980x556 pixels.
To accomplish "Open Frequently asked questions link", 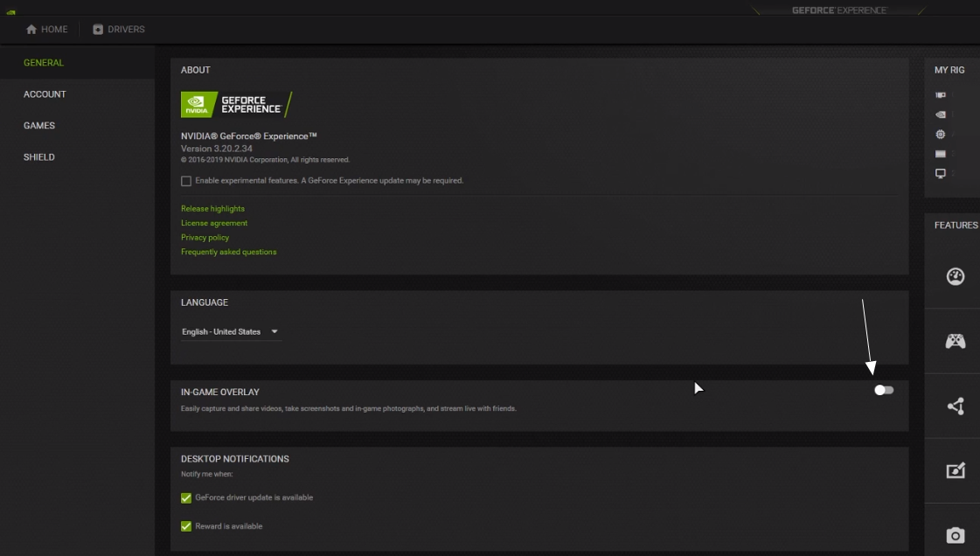I will tap(229, 252).
